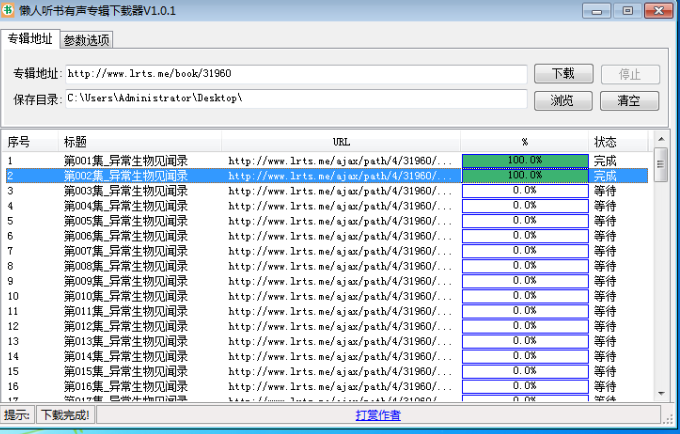Image resolution: width=680 pixels, height=434 pixels.
Task: Click the app icon in title bar
Action: coord(10,11)
